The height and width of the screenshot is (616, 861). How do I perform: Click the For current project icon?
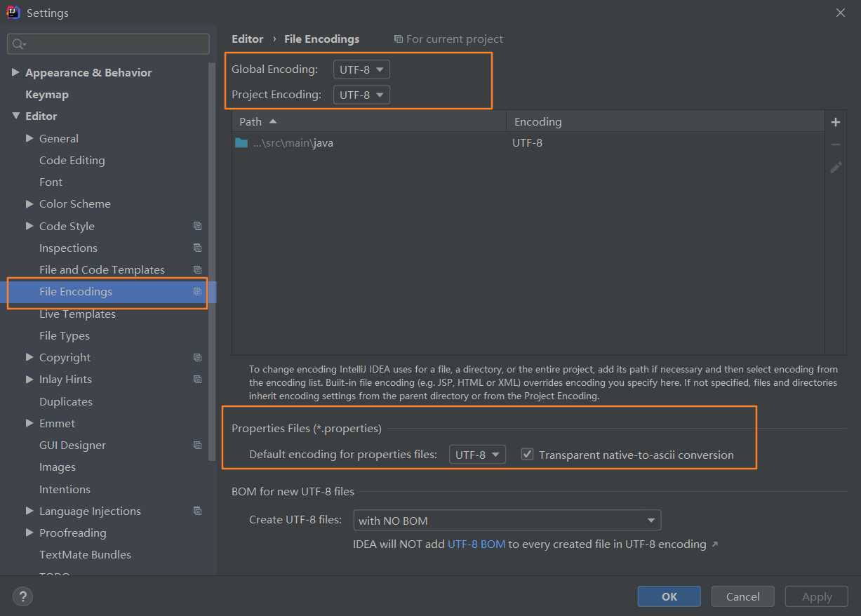pyautogui.click(x=399, y=39)
